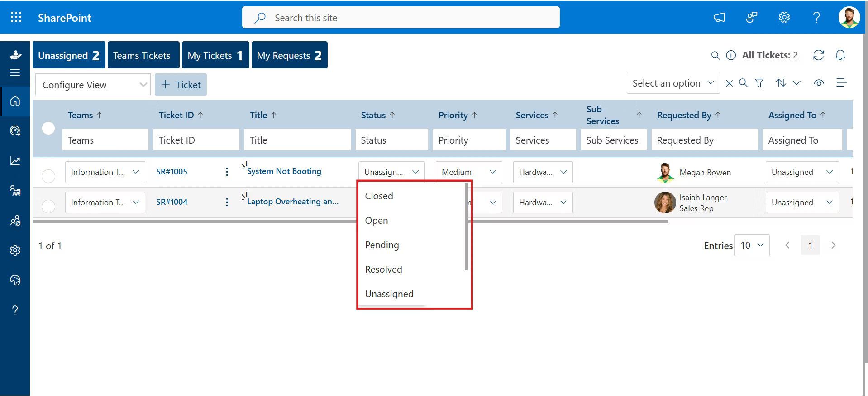The image size is (868, 396).
Task: Choose Pending status option
Action: (x=411, y=245)
